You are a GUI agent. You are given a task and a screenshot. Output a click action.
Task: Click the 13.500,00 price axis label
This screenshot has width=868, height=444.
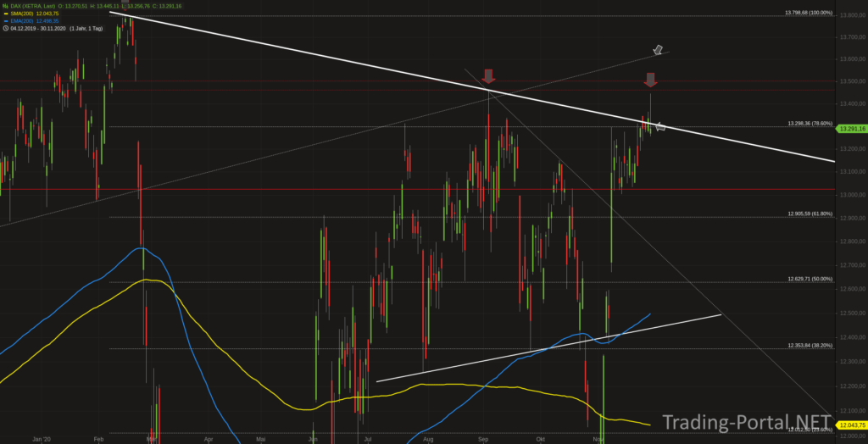point(853,82)
